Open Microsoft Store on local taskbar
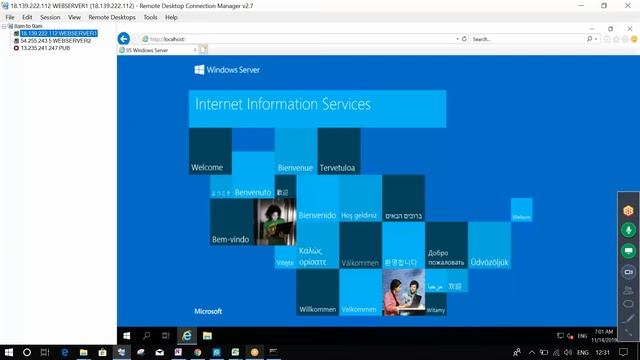Viewport: 640px width, 360px height. 102,352
